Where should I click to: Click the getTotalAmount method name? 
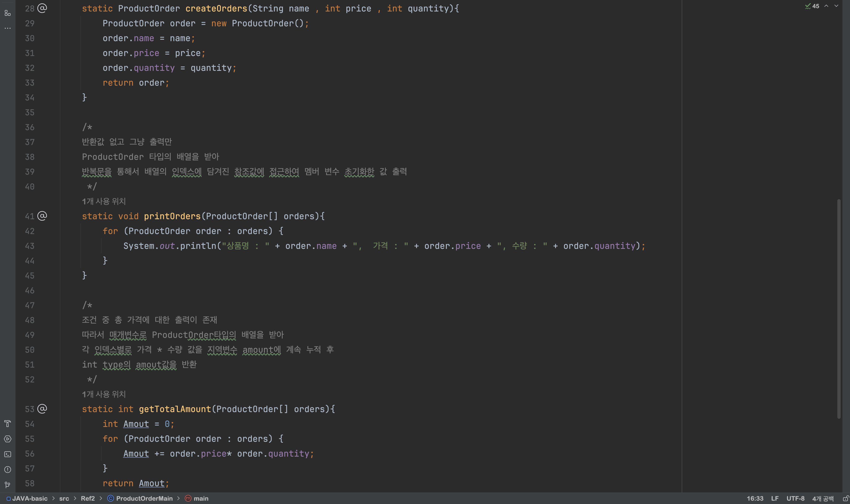tap(175, 409)
